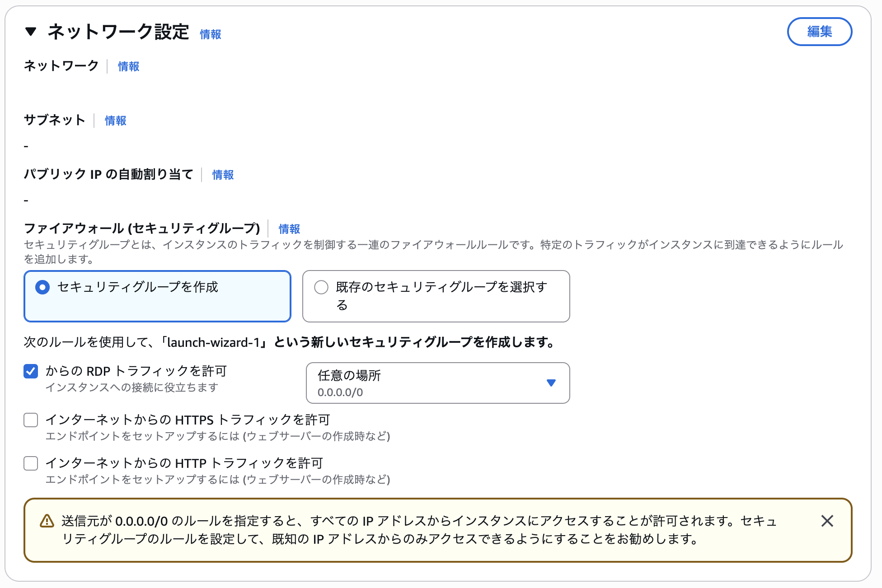Screen dimensions: 882x588
Task: Enable HTTP トラフィックを許可 checkbox
Action: [31, 463]
